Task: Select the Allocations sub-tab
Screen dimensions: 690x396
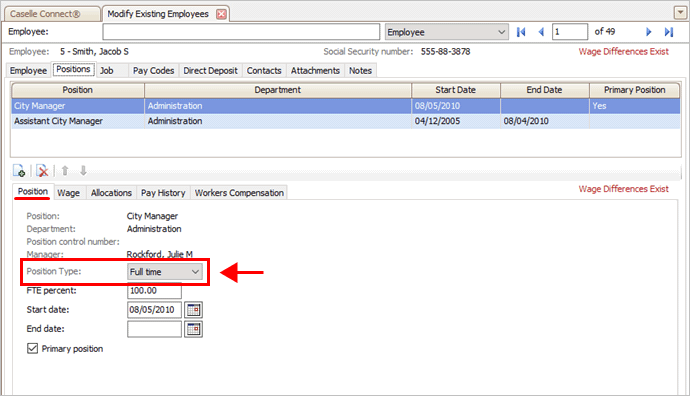Action: coord(111,193)
